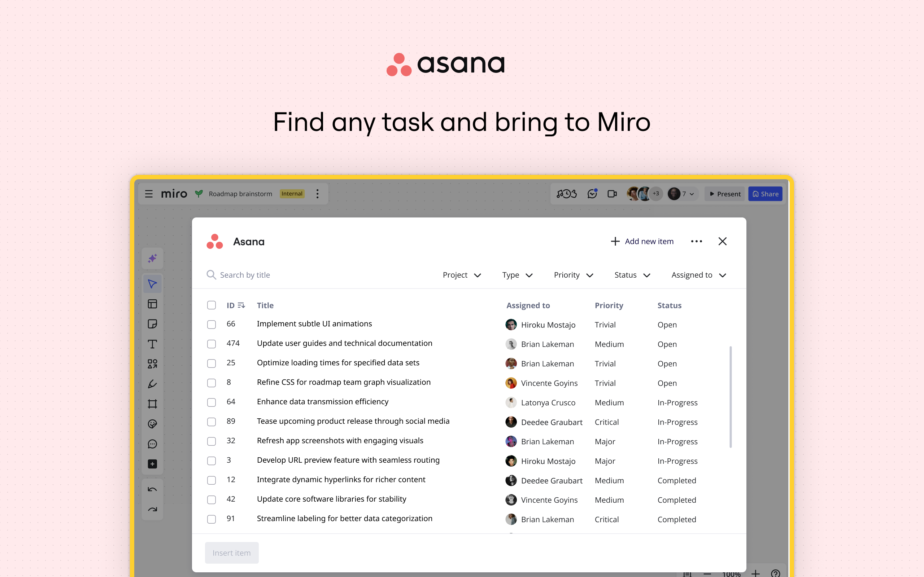Open the Asana dialog overflow menu

[697, 241]
